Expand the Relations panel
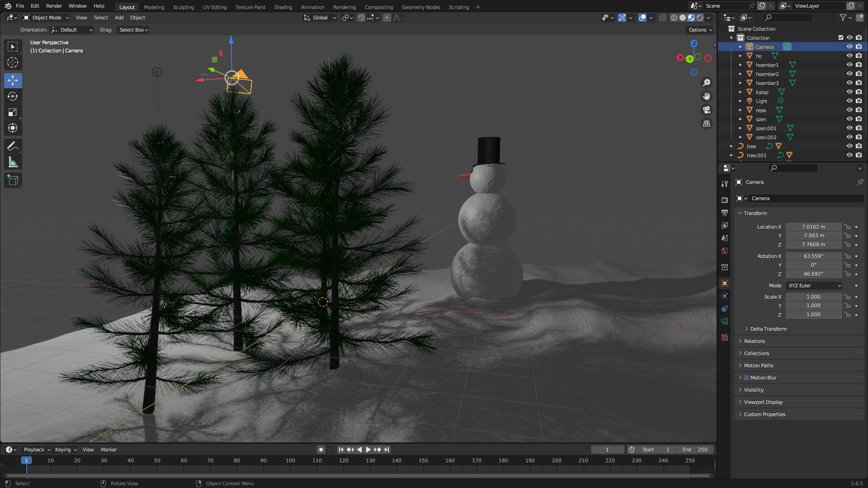 tap(754, 341)
